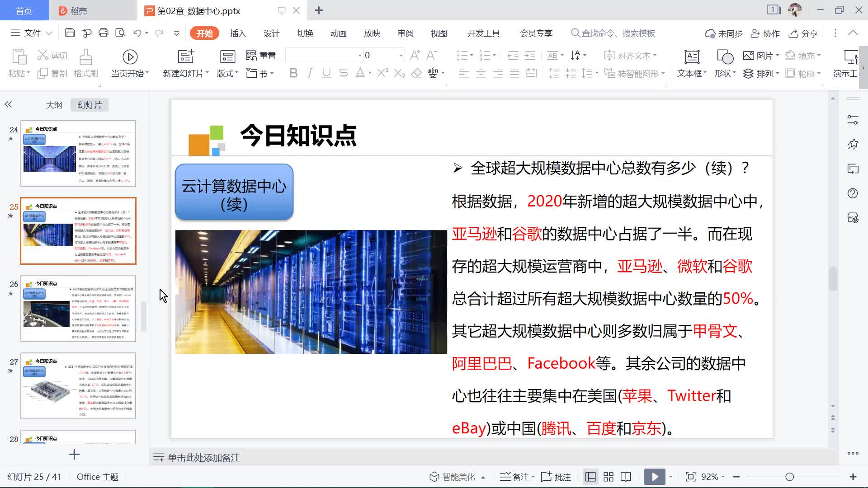
Task: Click the Clear formatting eraser icon
Action: [x=416, y=73]
